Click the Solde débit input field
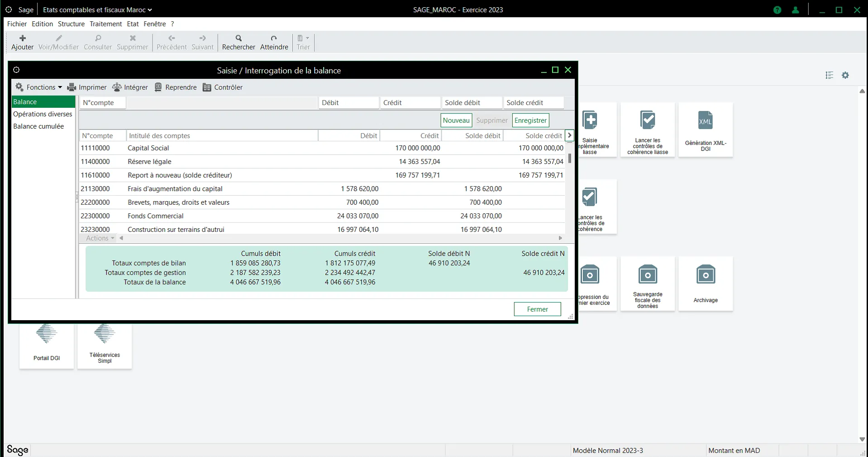Image resolution: width=868 pixels, height=457 pixels. point(472,103)
